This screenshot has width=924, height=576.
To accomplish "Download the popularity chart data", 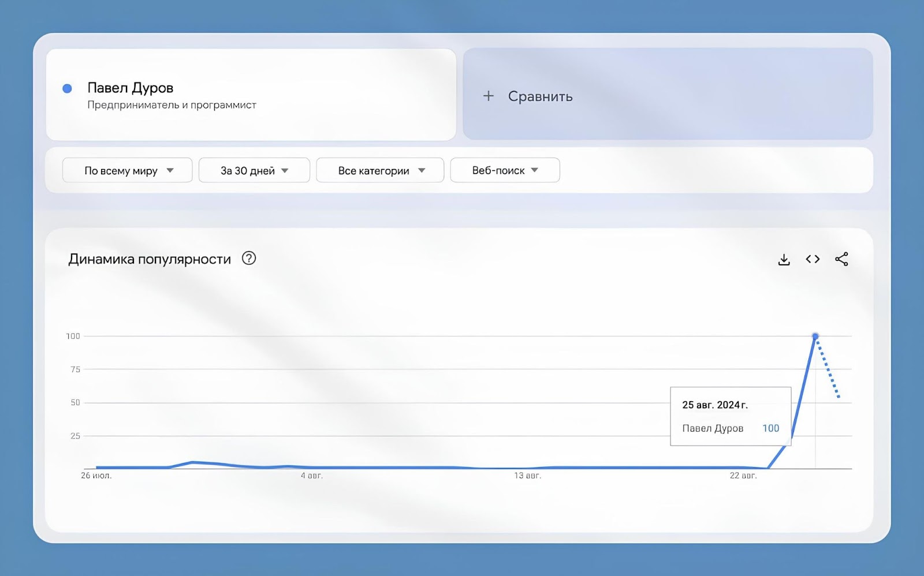I will click(784, 259).
